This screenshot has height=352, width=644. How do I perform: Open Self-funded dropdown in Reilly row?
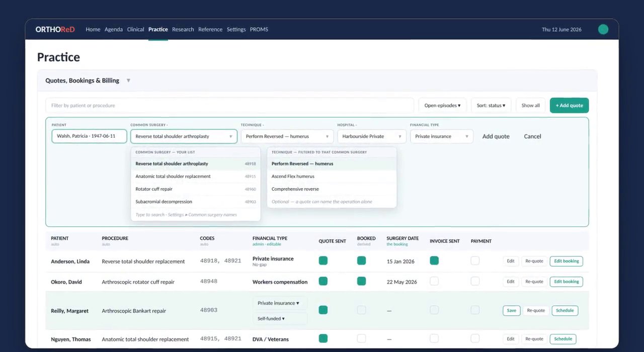coord(280,318)
